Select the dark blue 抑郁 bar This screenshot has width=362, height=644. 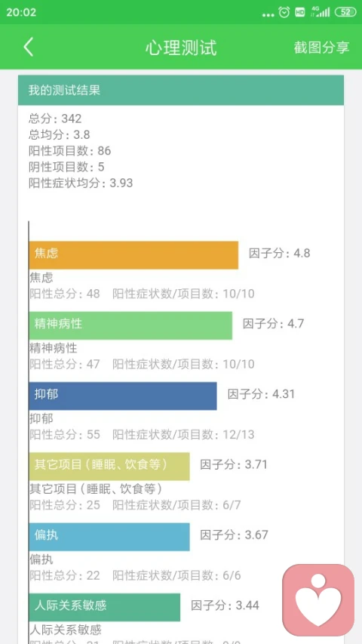tap(123, 396)
